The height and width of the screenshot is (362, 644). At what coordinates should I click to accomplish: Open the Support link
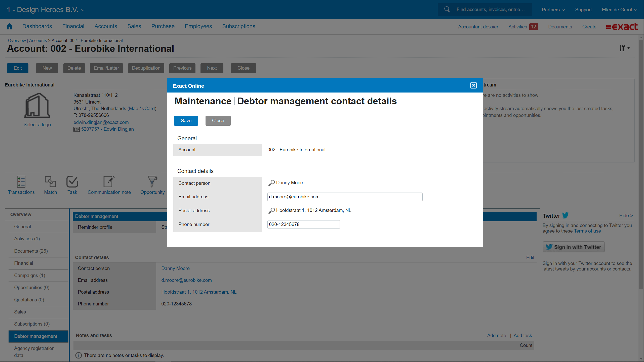click(583, 10)
